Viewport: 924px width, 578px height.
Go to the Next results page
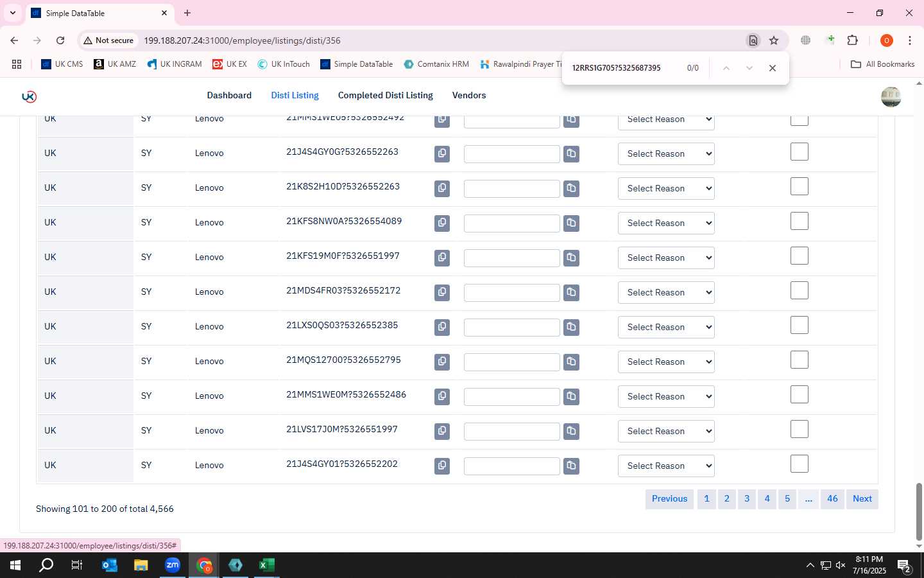point(862,499)
